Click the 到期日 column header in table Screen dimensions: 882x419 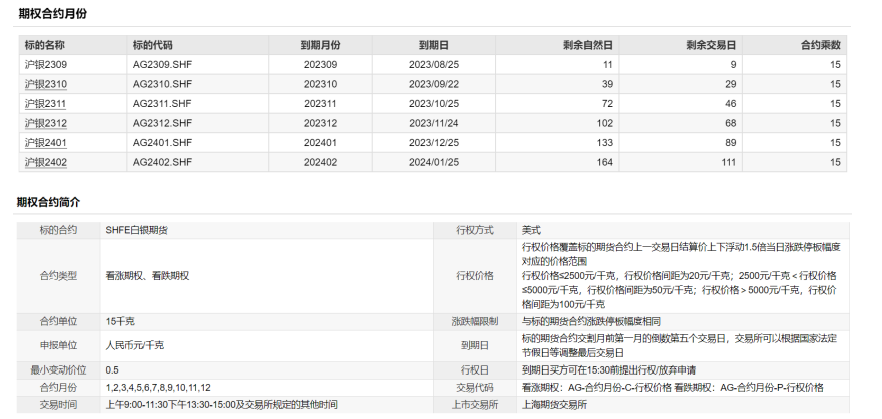tap(434, 46)
